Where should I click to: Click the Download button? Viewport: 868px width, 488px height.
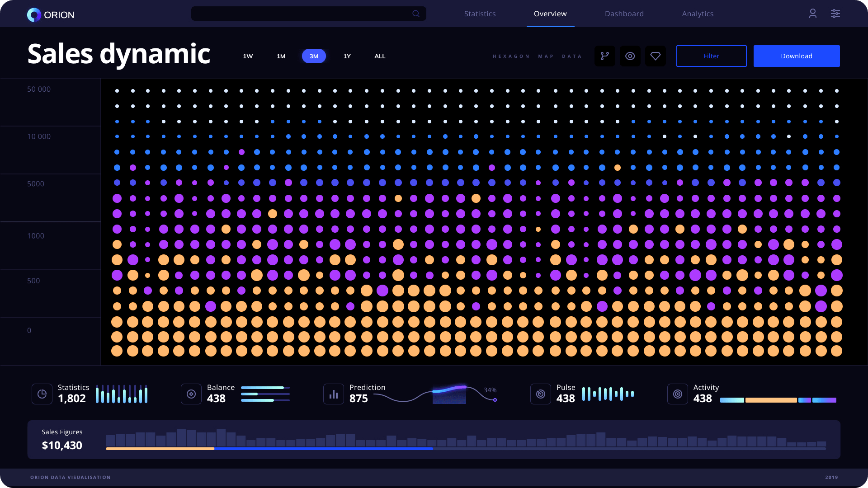pos(796,56)
